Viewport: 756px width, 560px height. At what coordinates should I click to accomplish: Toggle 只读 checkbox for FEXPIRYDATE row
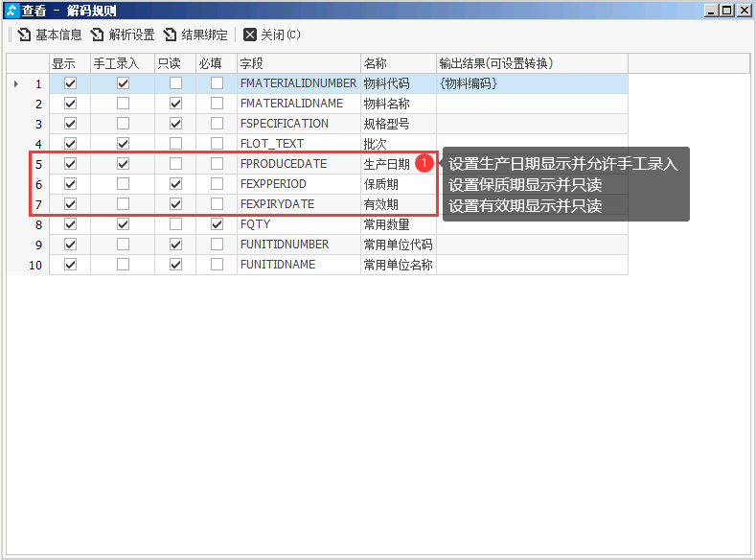(175, 204)
